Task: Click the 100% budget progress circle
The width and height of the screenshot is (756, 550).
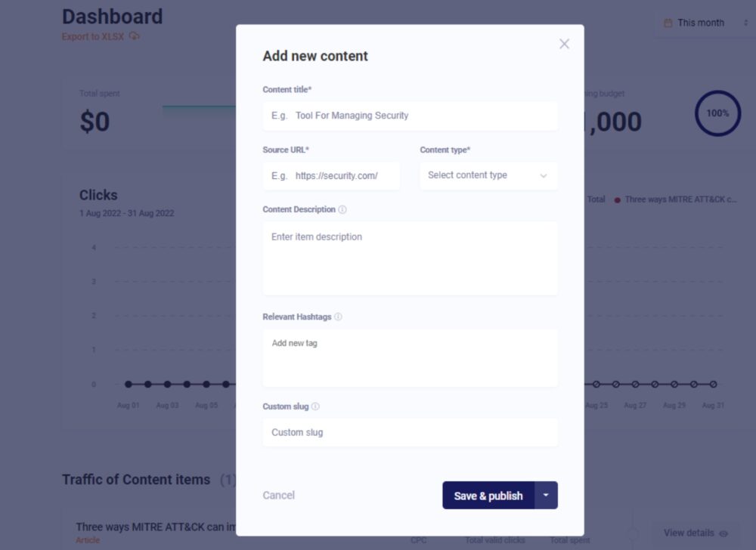Action: coord(717,113)
